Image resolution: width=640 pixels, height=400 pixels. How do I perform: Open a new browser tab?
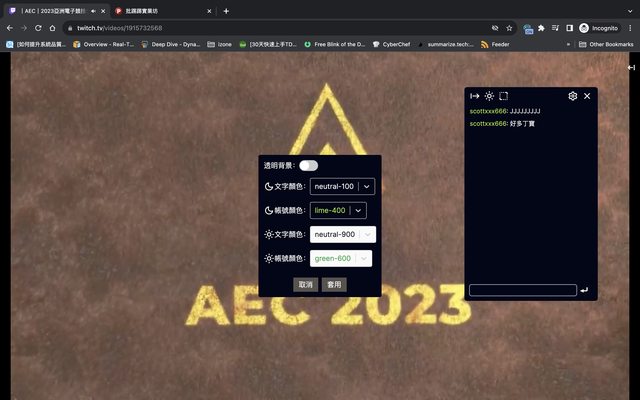[226, 10]
